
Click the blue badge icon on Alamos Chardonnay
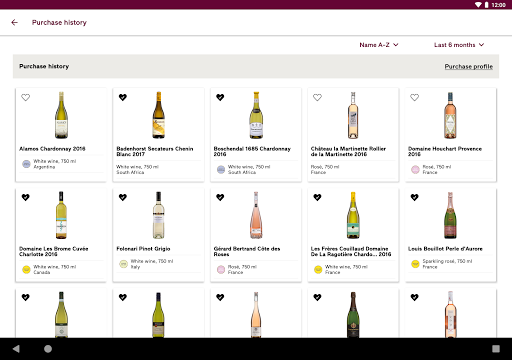tap(26, 164)
